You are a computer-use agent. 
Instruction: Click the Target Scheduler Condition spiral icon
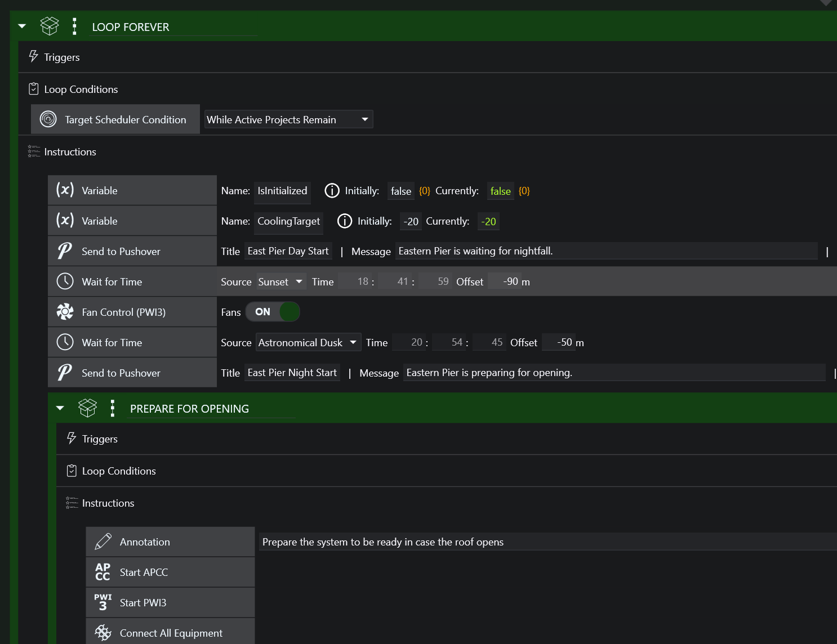48,119
